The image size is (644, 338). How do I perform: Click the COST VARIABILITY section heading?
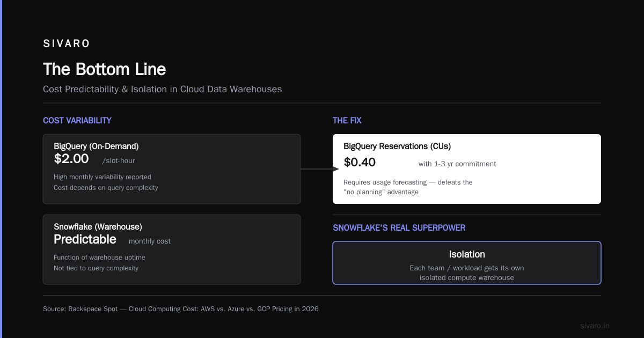(x=77, y=121)
